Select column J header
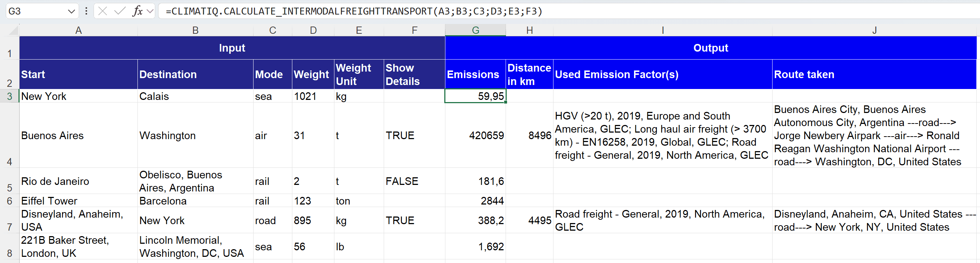 pyautogui.click(x=874, y=30)
